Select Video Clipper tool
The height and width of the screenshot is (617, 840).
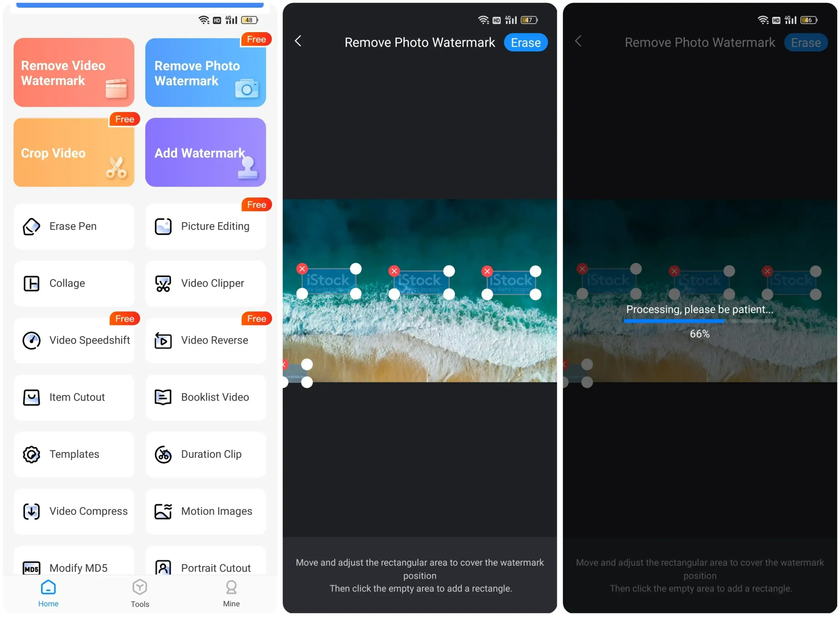click(x=206, y=283)
